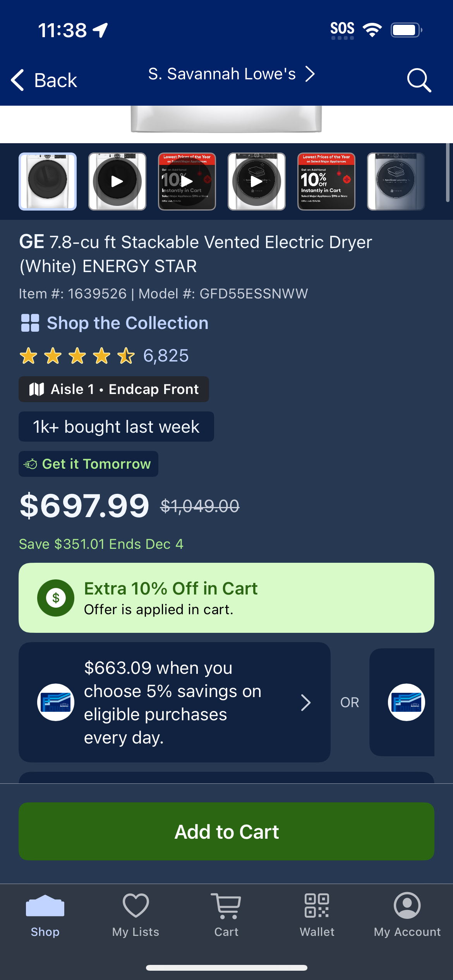453x980 pixels.
Task: Open the 6,825 reviews link
Action: [166, 355]
